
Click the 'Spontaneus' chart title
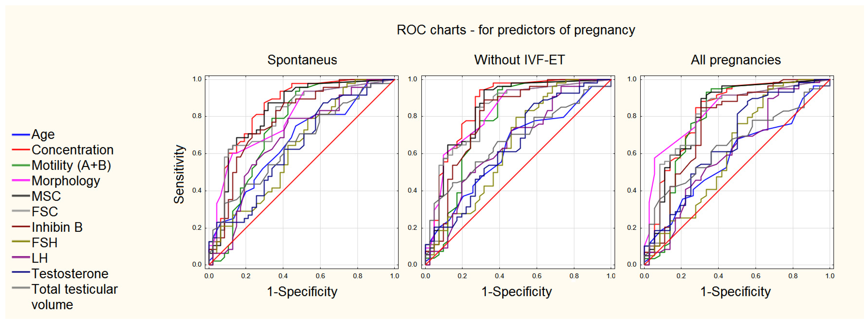302,60
